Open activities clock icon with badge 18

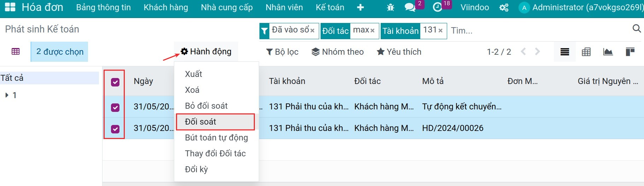(x=438, y=7)
